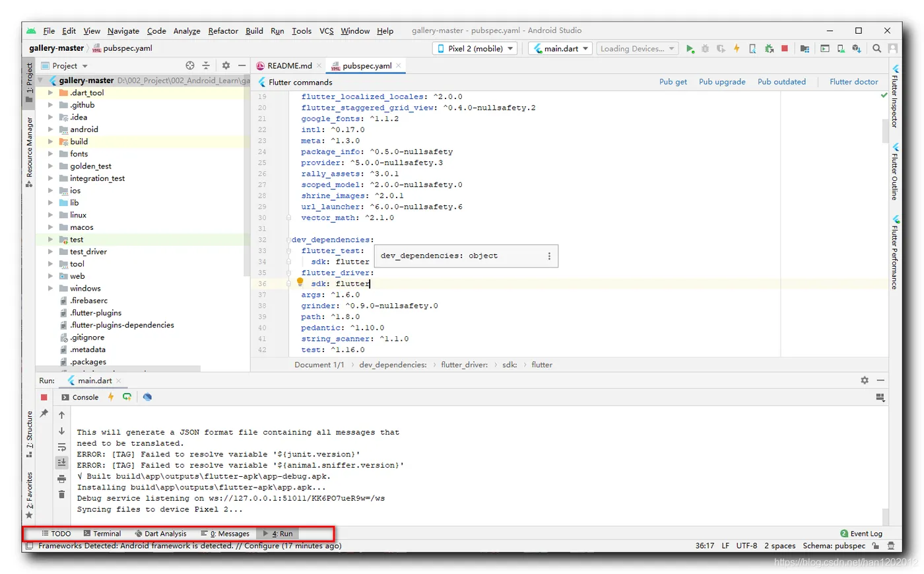Click the Flutter Hot Reload lightning icon in the main toolbar

point(737,48)
